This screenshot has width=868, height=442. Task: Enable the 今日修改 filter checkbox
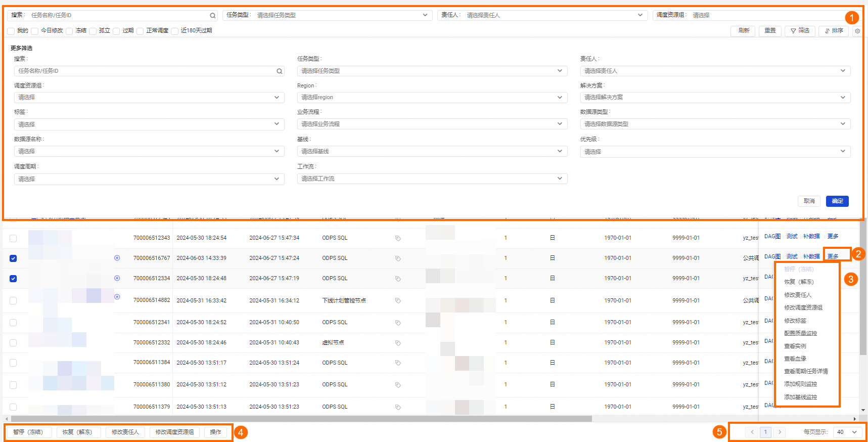[x=34, y=31]
